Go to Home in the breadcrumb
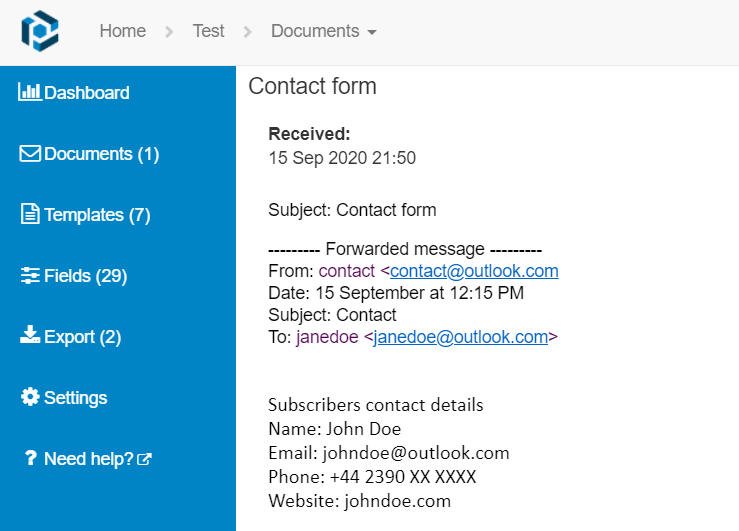This screenshot has width=739, height=531. [122, 31]
